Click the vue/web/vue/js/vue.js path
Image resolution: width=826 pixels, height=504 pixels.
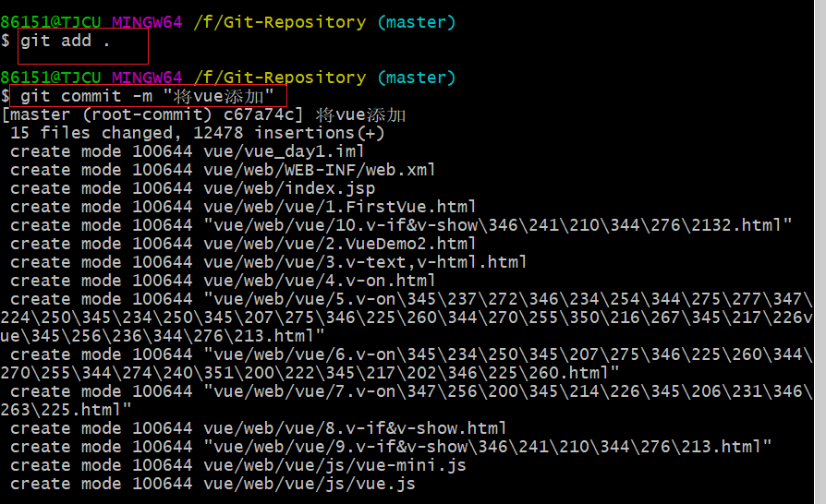[309, 484]
